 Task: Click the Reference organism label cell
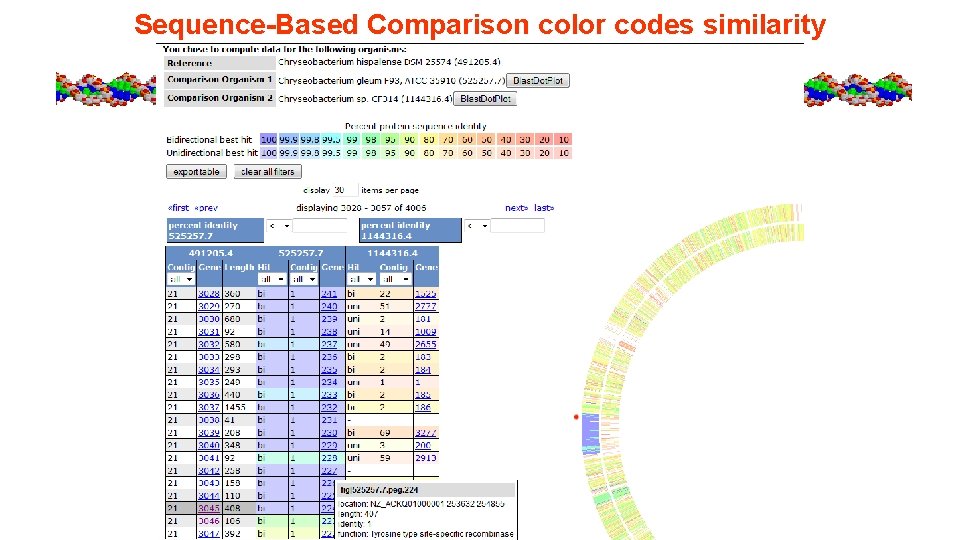click(x=220, y=63)
